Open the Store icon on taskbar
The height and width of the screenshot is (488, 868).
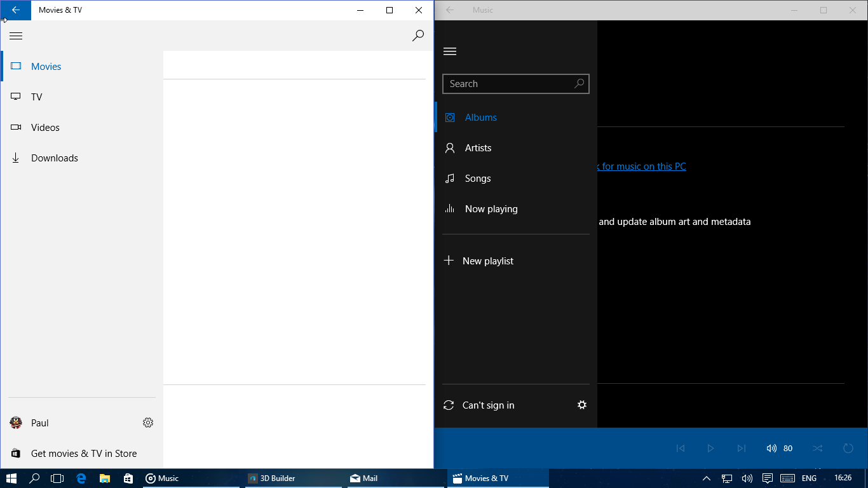point(128,478)
